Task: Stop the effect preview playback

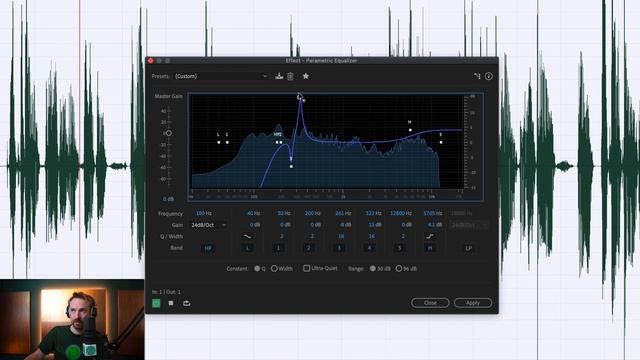Action: [x=171, y=303]
